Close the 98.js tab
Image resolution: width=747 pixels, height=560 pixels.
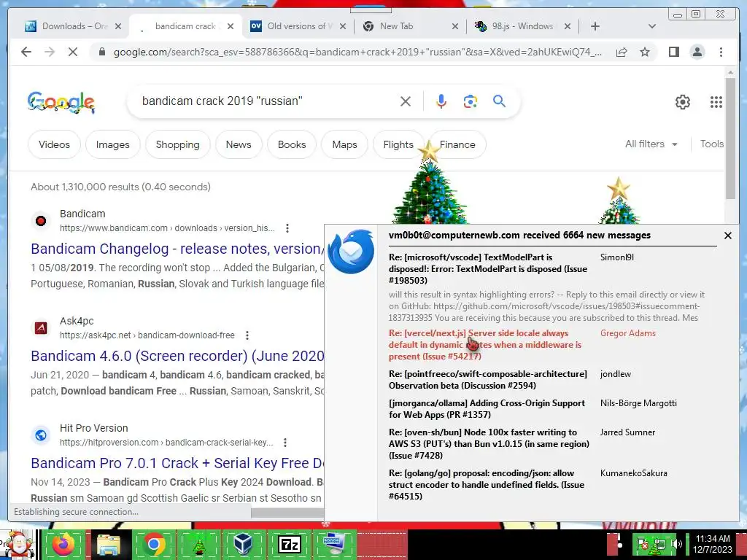click(x=568, y=26)
